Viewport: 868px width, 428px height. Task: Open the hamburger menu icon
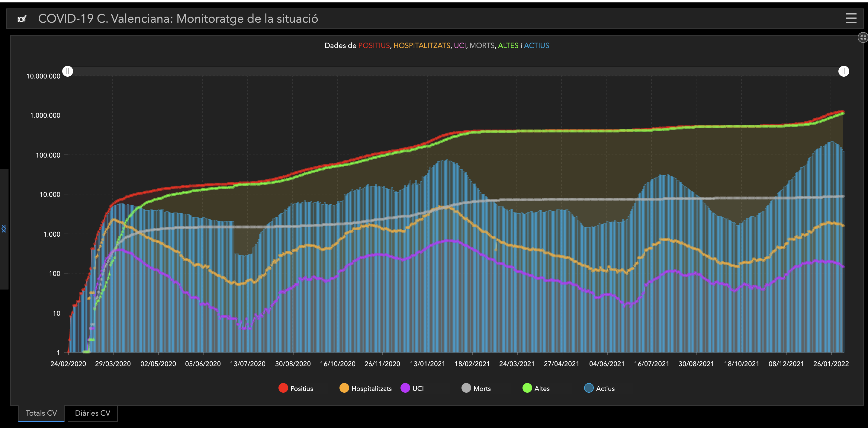(851, 18)
